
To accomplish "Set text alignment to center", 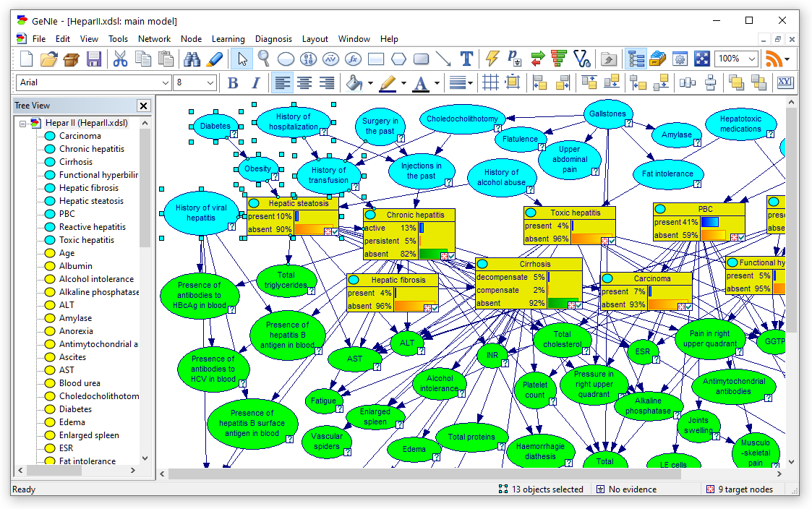I will pyautogui.click(x=304, y=83).
